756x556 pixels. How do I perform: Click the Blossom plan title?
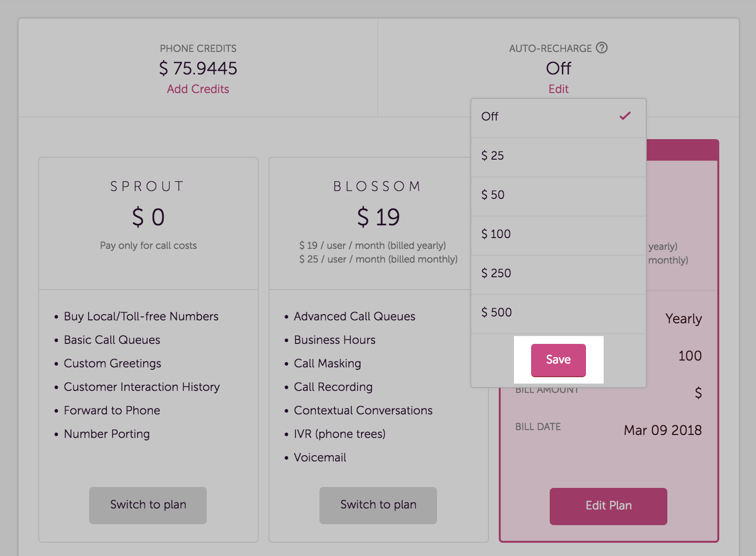pos(378,187)
